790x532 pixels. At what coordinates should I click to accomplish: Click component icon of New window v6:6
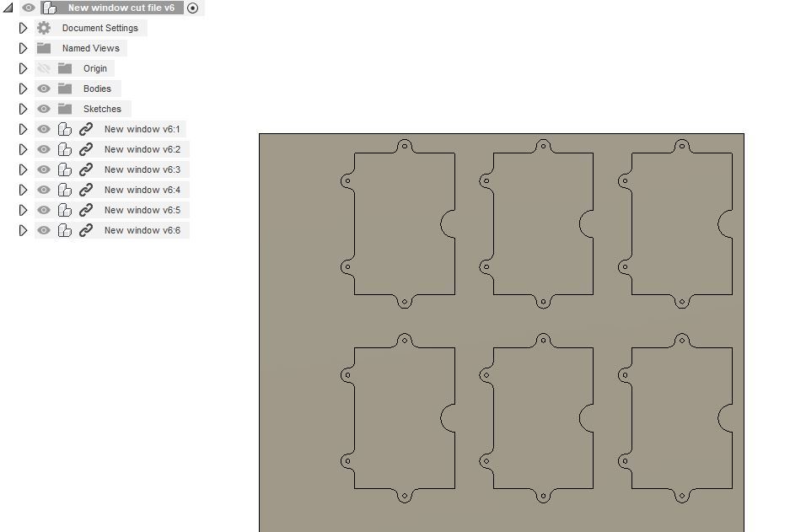64,231
